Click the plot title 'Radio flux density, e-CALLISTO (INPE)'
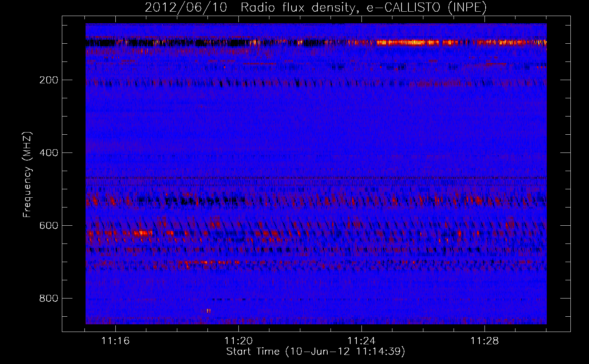This screenshot has height=364, width=589. coord(364,7)
